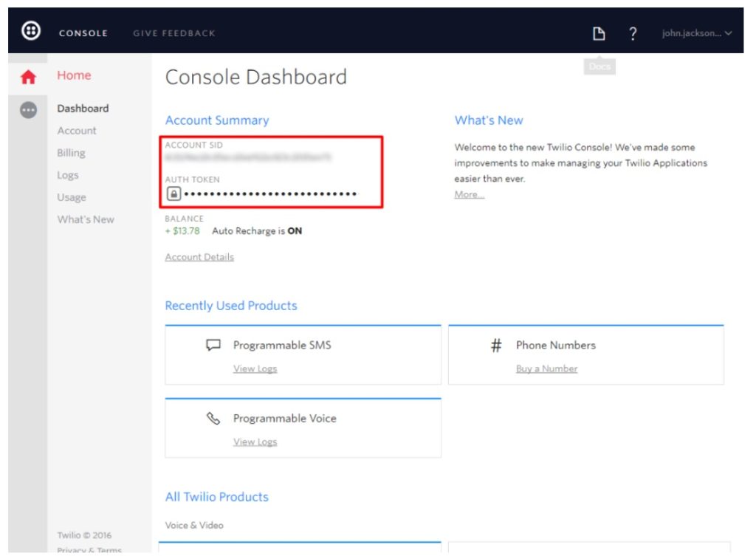Viewport: 756px width, 556px height.
Task: Click the Phone Numbers hash icon
Action: [x=496, y=346]
